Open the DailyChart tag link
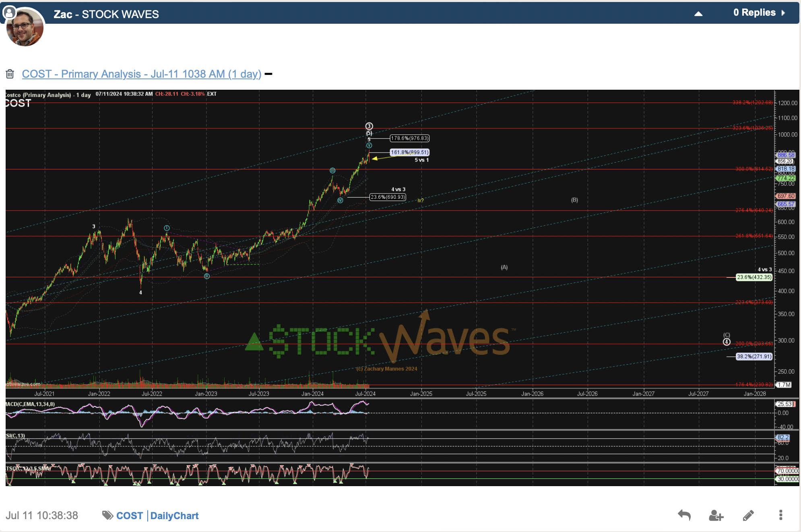Image resolution: width=801 pixels, height=532 pixels. pos(174,516)
